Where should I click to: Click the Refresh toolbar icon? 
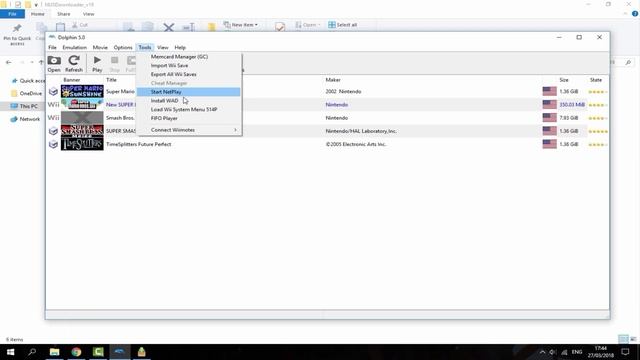pyautogui.click(x=74, y=64)
